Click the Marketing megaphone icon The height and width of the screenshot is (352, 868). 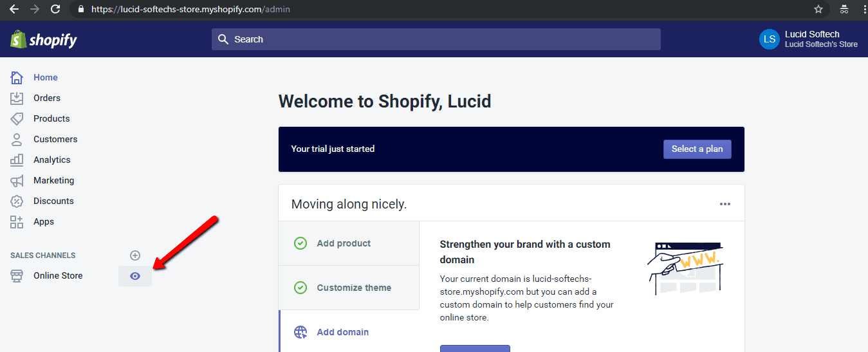(17, 180)
